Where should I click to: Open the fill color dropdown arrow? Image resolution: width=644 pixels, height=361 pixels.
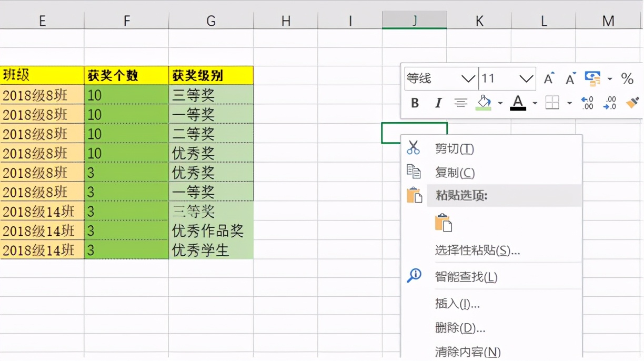[500, 103]
